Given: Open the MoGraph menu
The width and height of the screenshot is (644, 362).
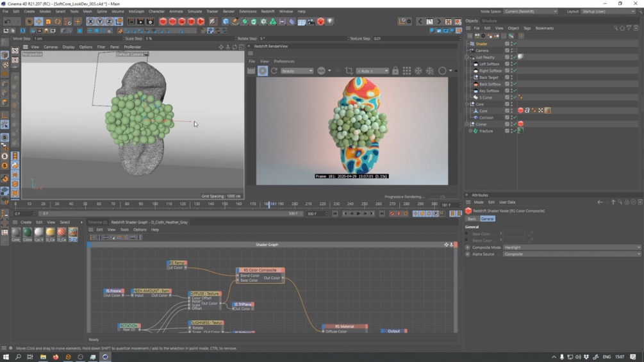Looking at the screenshot, I should point(136,11).
